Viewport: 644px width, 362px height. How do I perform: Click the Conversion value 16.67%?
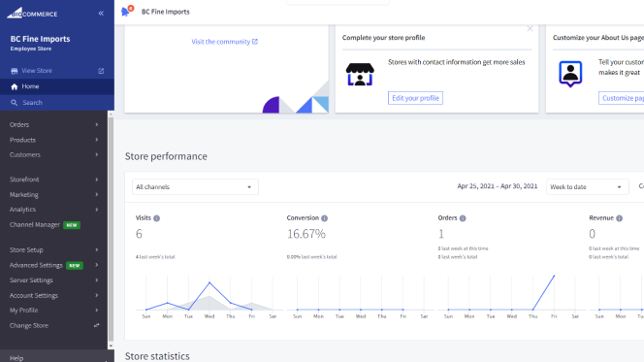[x=306, y=234]
